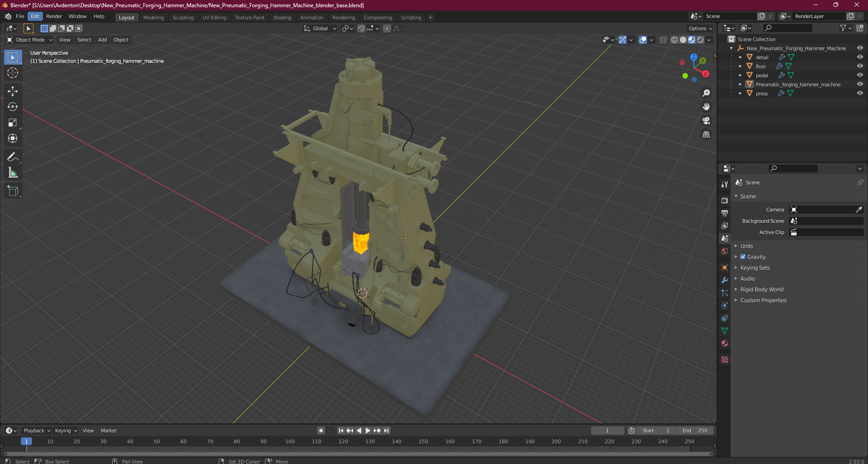Hide the press object in outliner

point(860,93)
